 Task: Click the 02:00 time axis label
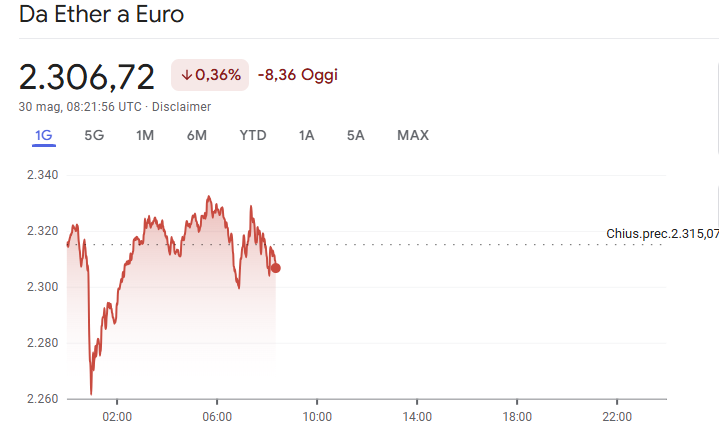[x=117, y=417]
